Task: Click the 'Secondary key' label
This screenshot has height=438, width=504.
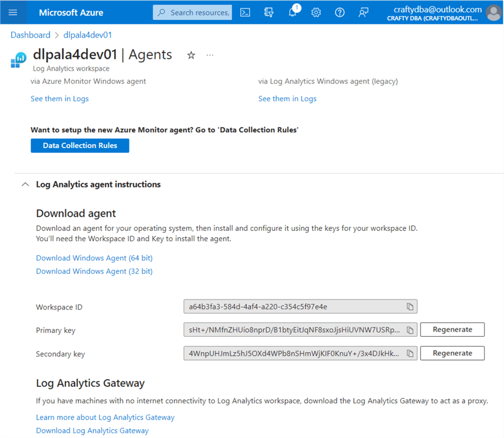Action: pos(61,354)
